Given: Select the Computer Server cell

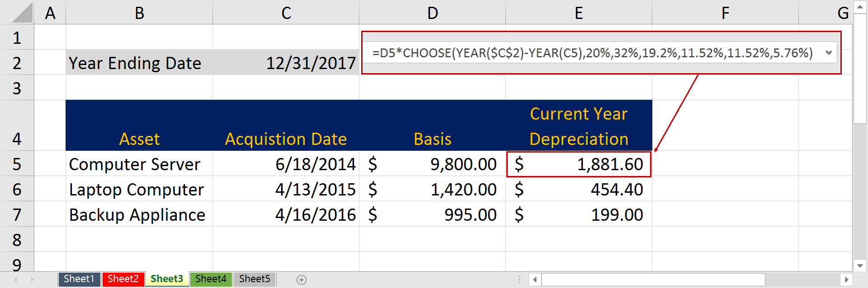Looking at the screenshot, I should click(139, 164).
